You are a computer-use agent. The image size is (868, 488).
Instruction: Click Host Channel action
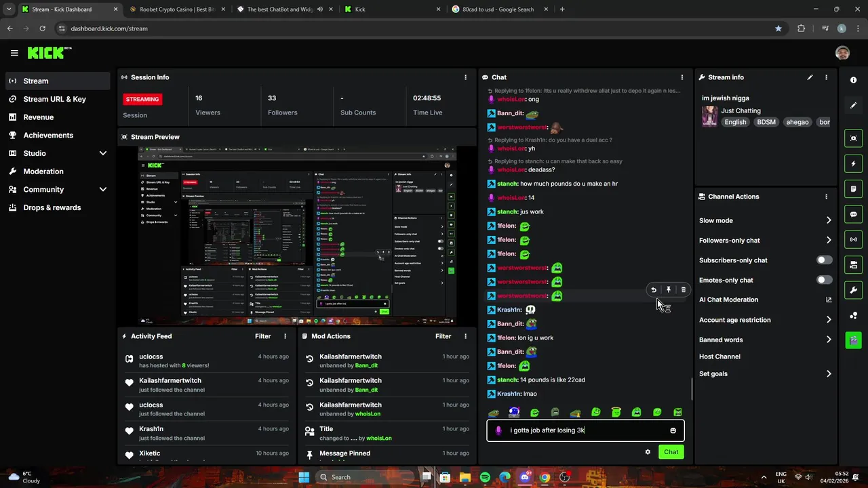tap(719, 357)
